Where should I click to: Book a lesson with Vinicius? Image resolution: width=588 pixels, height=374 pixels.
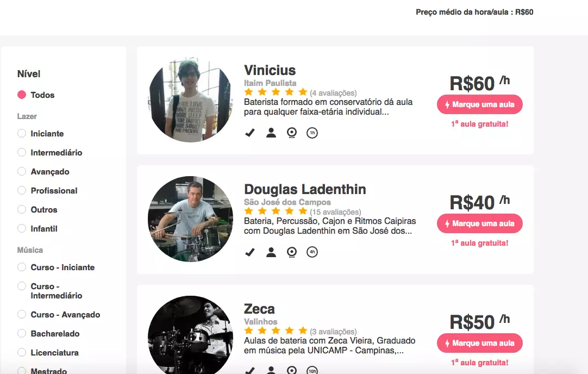click(479, 104)
